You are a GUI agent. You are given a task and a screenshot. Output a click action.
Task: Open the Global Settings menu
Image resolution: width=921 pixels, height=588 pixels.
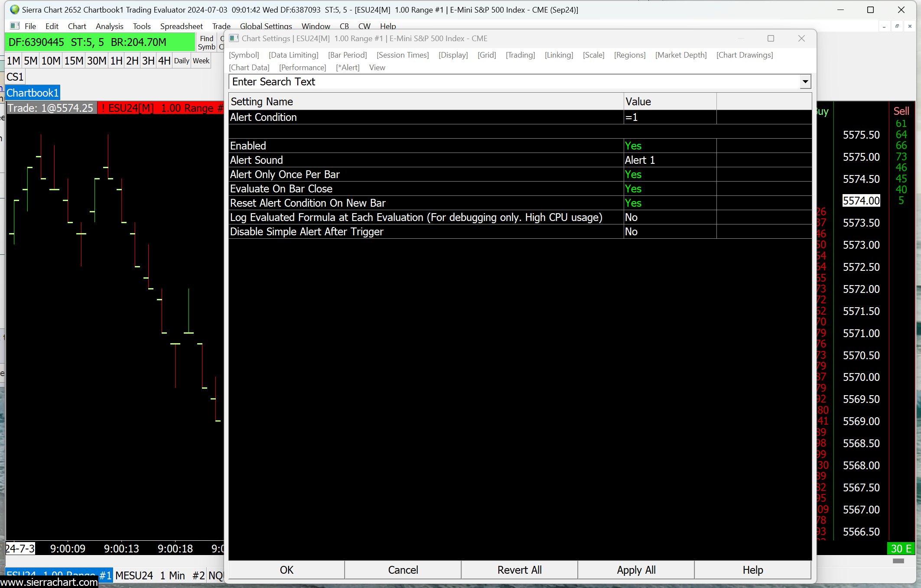click(266, 26)
